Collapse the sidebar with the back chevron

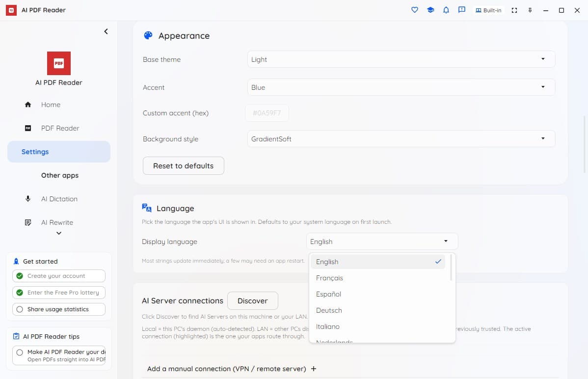pyautogui.click(x=106, y=31)
